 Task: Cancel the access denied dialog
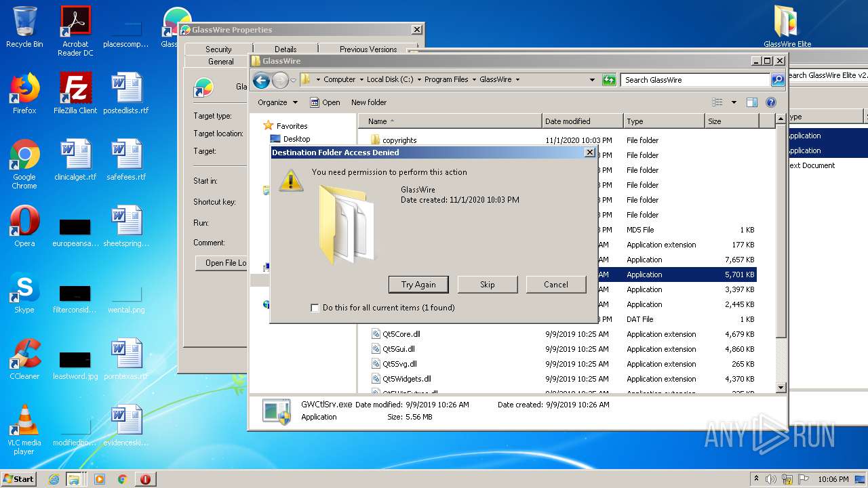556,285
